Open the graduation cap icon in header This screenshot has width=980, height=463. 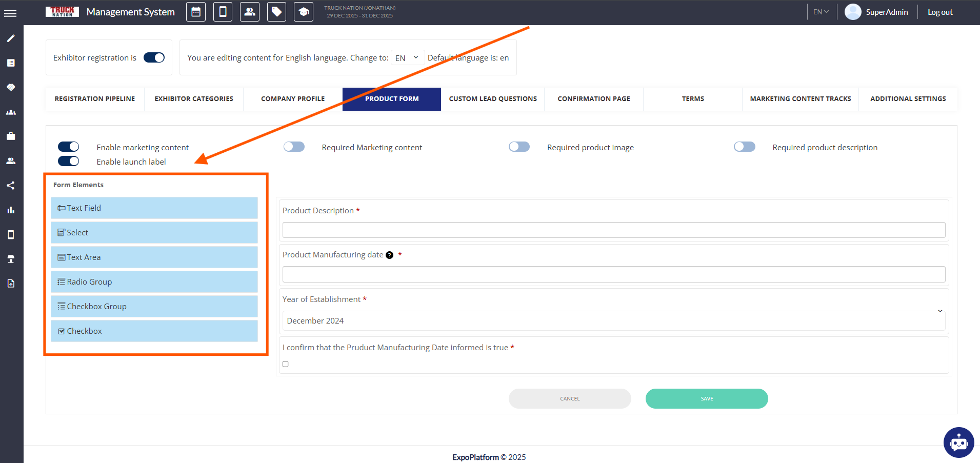click(x=304, y=12)
